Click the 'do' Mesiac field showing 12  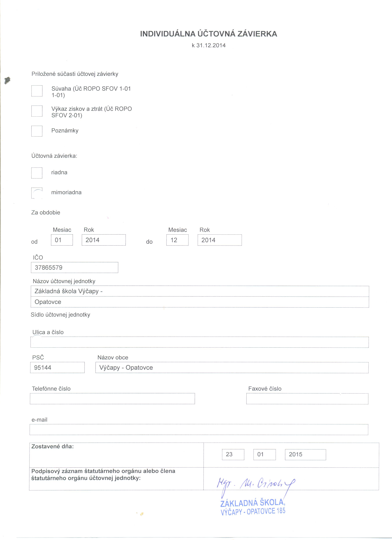pyautogui.click(x=177, y=240)
